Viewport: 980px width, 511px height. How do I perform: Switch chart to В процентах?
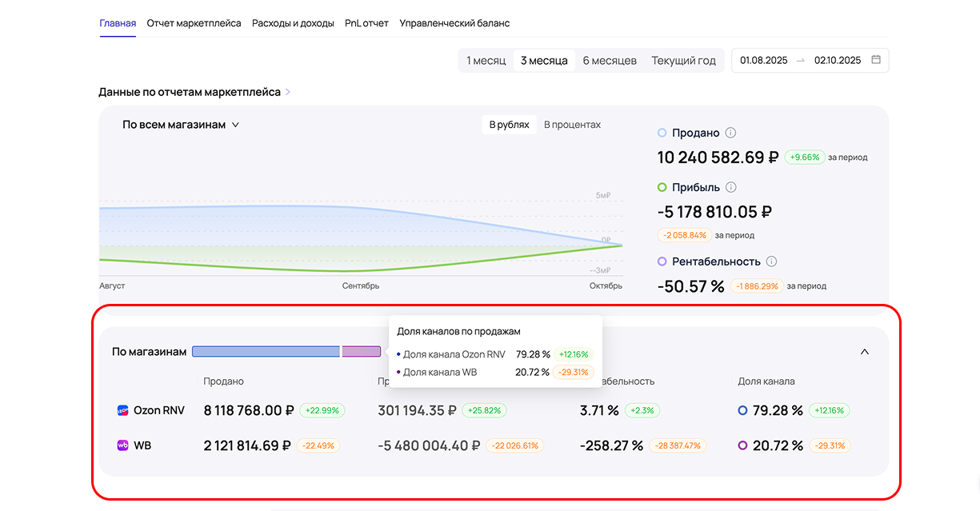point(572,125)
